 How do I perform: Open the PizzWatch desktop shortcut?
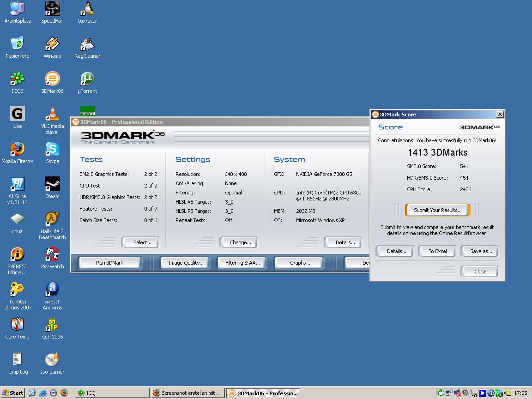pos(52,258)
